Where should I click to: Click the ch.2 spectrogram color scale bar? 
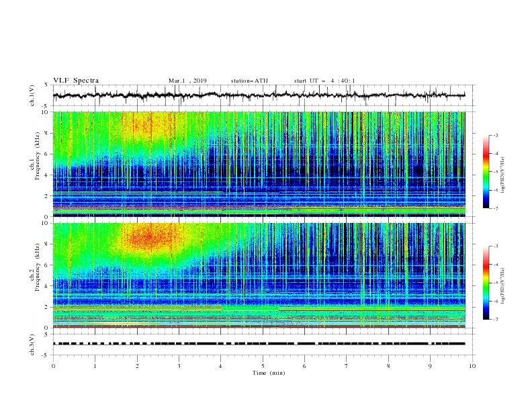pyautogui.click(x=486, y=283)
